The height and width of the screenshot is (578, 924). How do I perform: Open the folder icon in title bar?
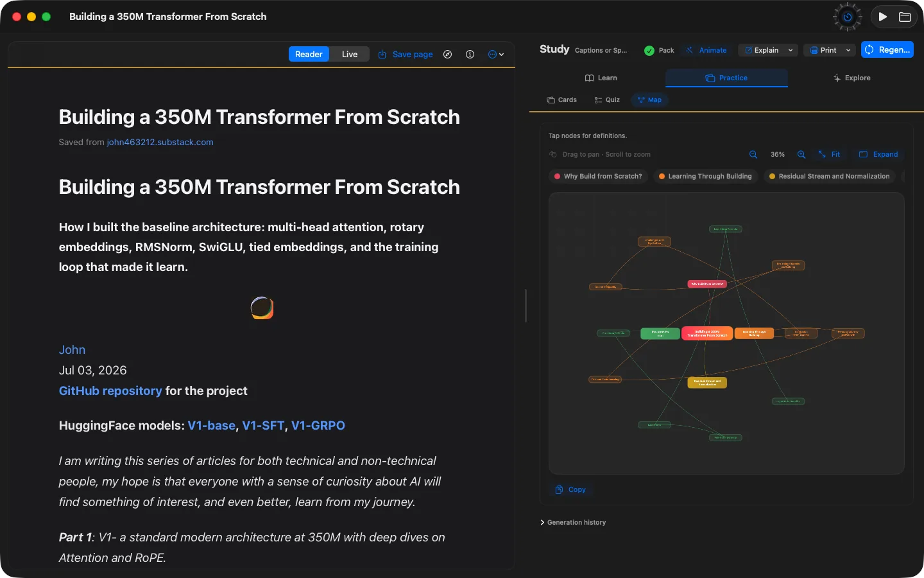coord(905,17)
